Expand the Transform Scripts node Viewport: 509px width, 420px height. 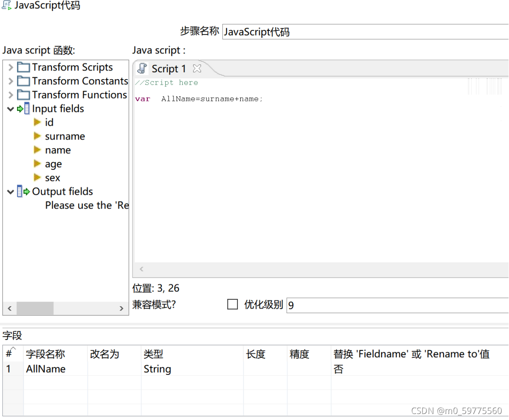pos(11,67)
